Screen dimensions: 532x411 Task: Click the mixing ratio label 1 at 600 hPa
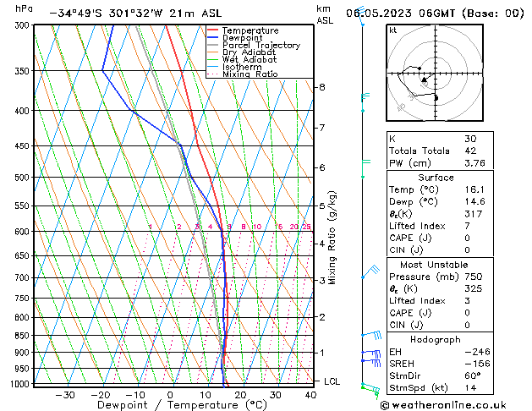pos(150,227)
